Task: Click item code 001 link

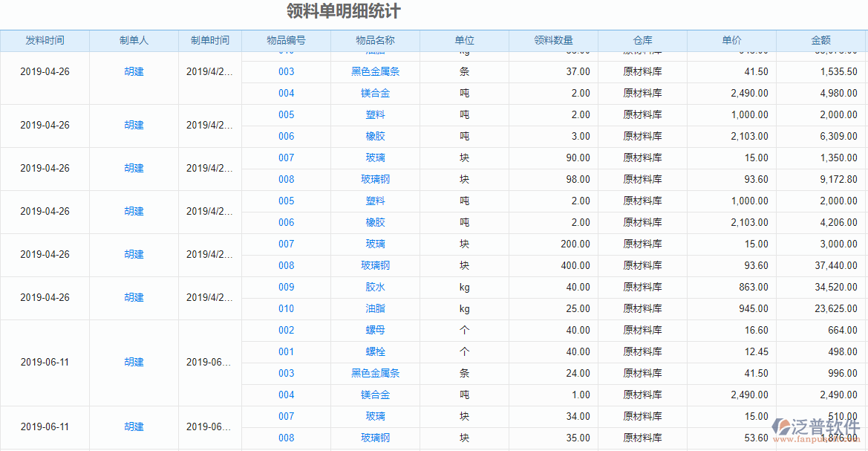Action: click(x=286, y=351)
